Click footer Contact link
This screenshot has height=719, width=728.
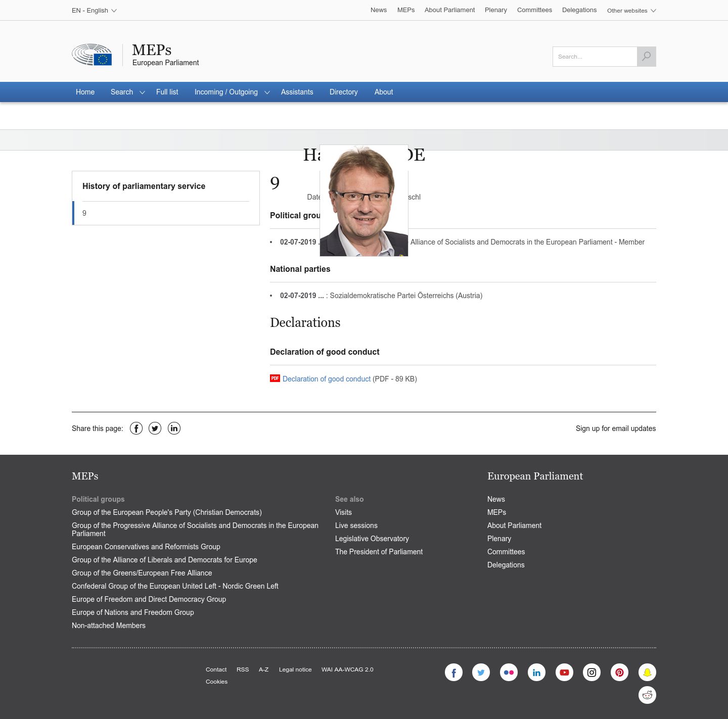click(216, 669)
